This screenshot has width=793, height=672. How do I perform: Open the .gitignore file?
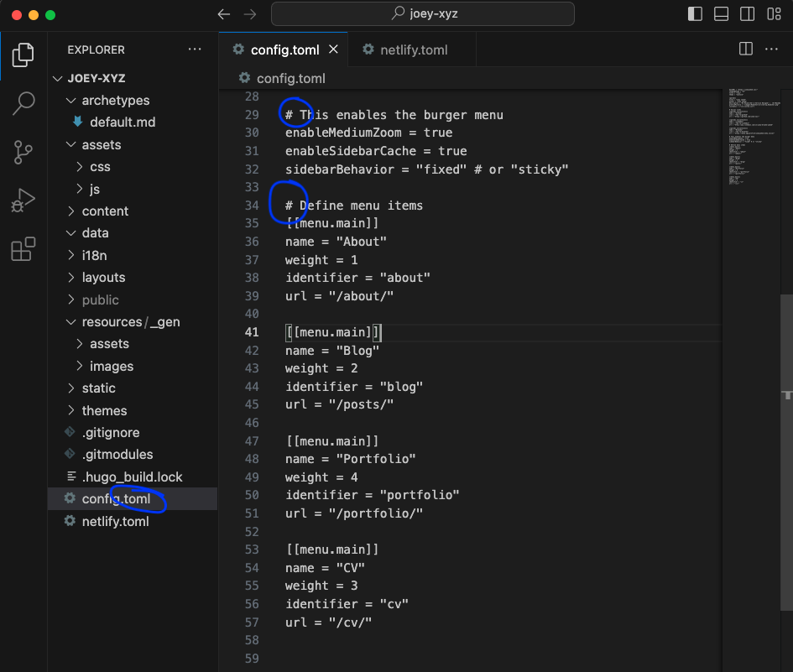tap(111, 433)
